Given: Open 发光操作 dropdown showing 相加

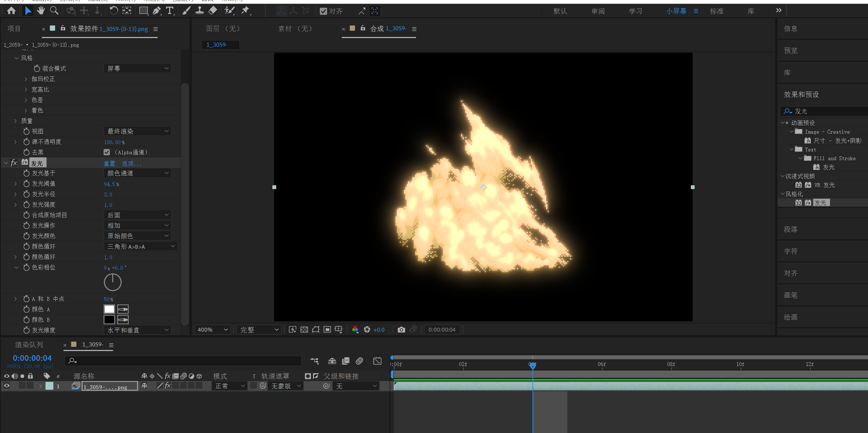Looking at the screenshot, I should point(137,225).
